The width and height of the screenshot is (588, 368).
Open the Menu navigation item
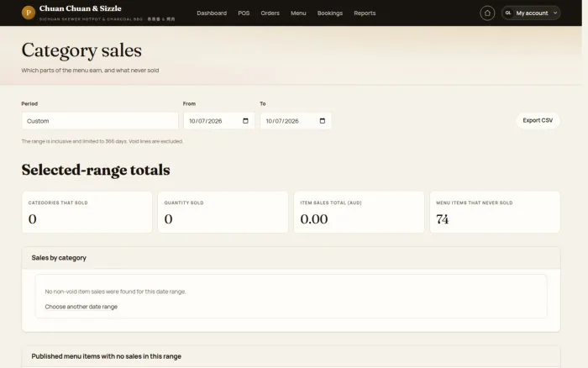[298, 13]
